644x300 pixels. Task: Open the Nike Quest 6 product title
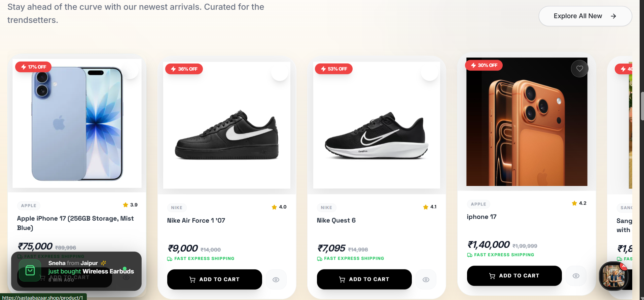(336, 221)
